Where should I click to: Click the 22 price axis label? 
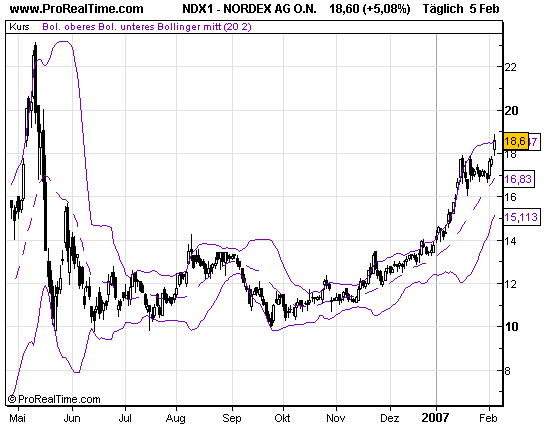tap(511, 67)
